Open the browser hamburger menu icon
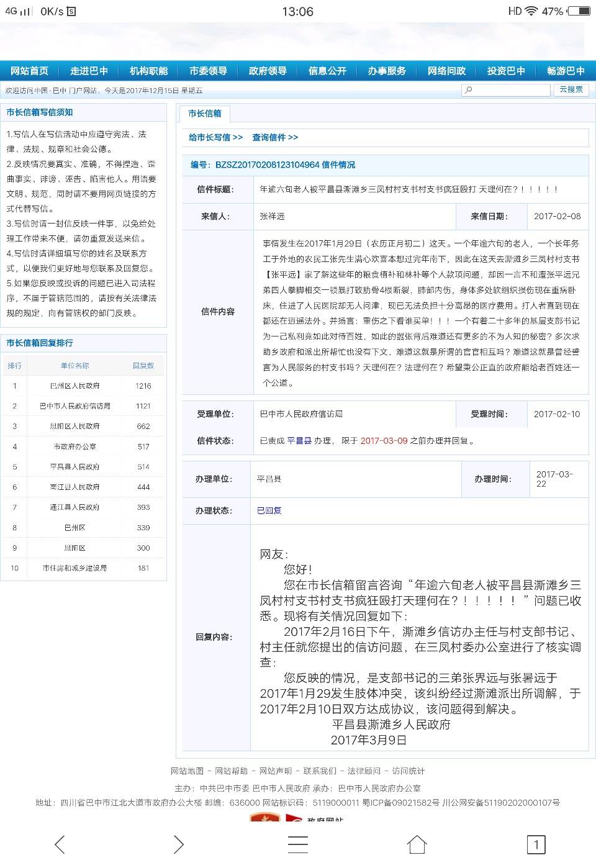The width and height of the screenshot is (596, 868). click(x=298, y=844)
